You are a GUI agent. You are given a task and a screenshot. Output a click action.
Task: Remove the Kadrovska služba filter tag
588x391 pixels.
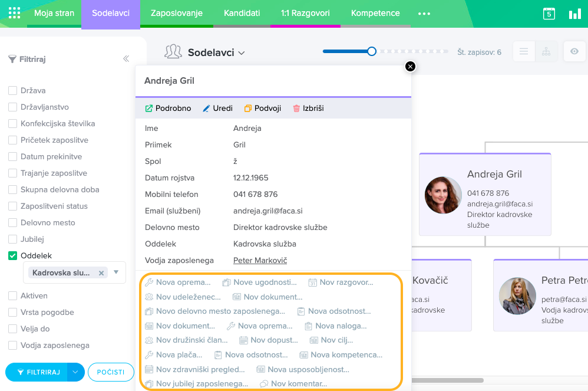click(101, 273)
